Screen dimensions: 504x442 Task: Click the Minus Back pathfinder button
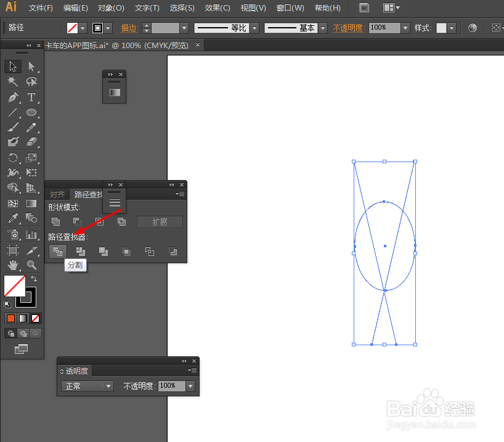[173, 252]
